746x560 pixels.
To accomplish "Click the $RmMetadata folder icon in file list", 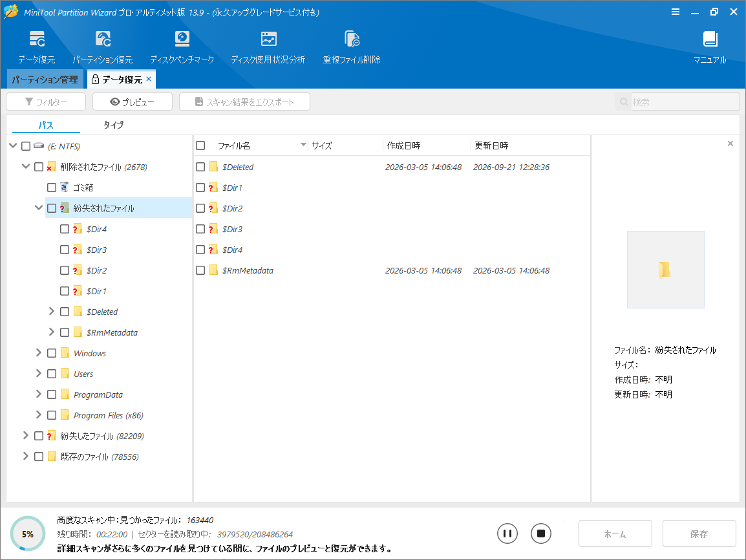I will (x=214, y=270).
